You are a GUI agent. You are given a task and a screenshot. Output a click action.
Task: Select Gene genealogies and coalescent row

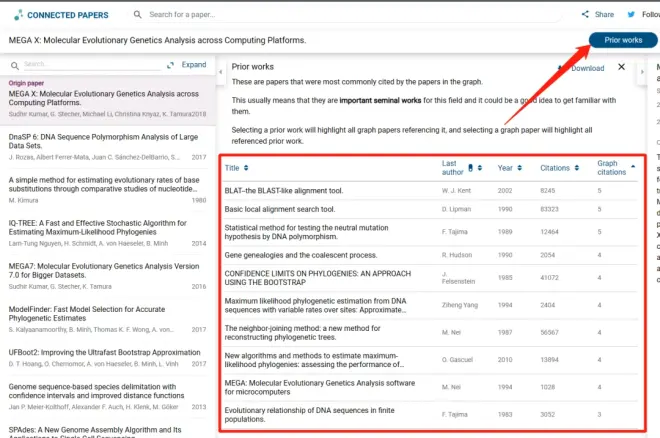click(x=430, y=255)
